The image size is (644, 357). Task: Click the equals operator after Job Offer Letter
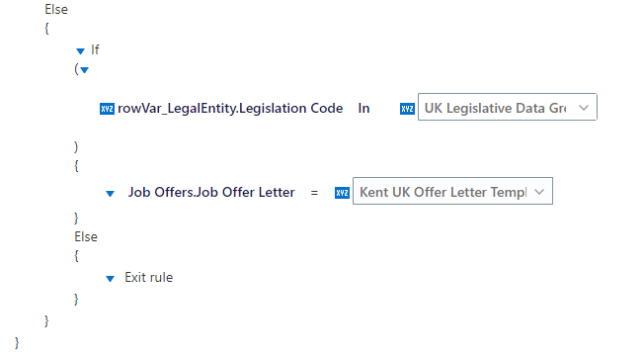[x=315, y=193]
